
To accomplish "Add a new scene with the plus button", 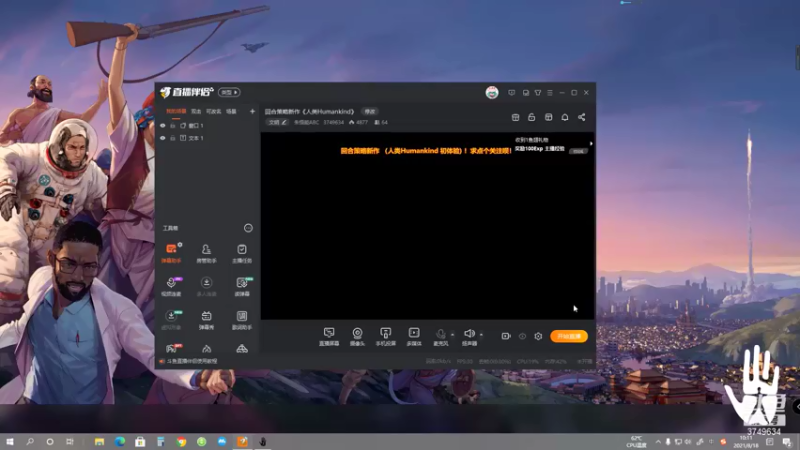I will 252,111.
